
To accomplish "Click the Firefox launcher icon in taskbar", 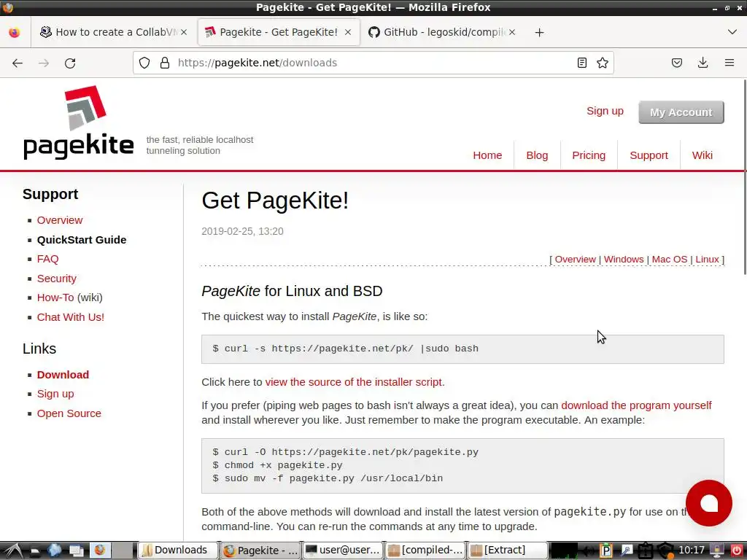I will click(x=99, y=550).
